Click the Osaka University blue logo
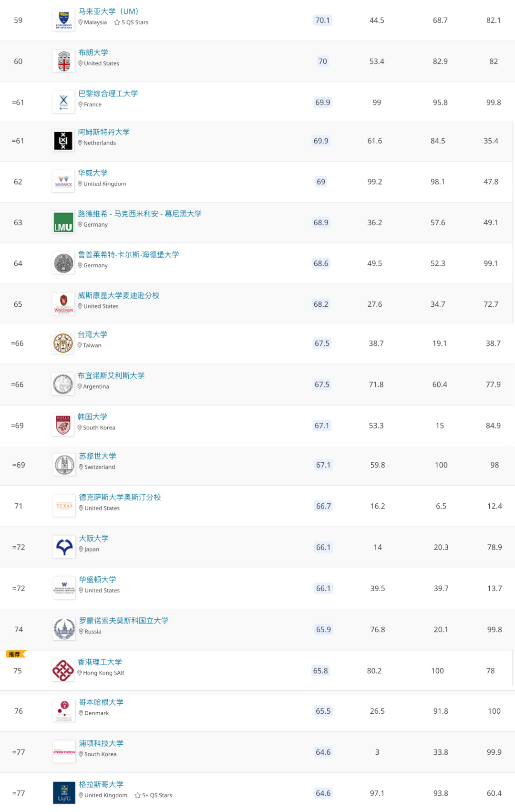Image resolution: width=515 pixels, height=812 pixels. (x=64, y=547)
